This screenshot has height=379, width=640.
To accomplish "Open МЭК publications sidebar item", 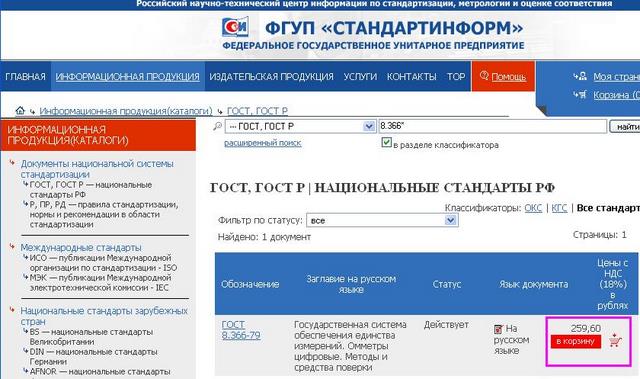I will 100,283.
